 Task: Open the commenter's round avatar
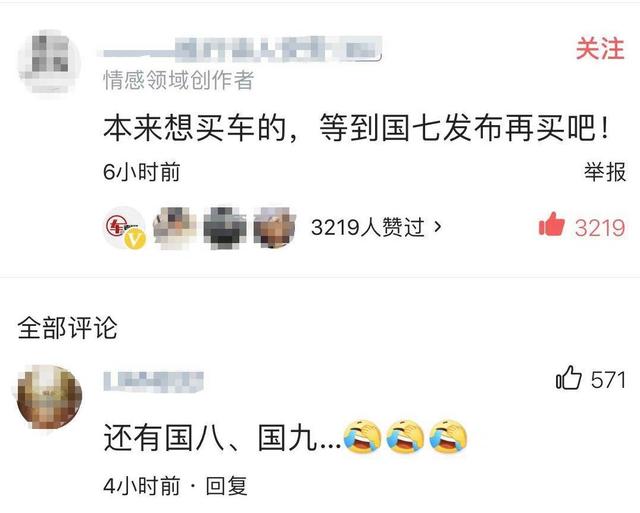click(x=49, y=397)
